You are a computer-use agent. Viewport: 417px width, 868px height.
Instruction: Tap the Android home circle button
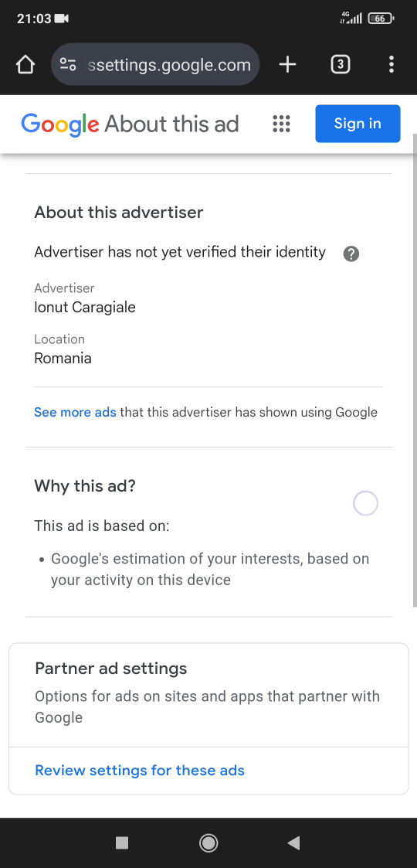pyautogui.click(x=208, y=843)
